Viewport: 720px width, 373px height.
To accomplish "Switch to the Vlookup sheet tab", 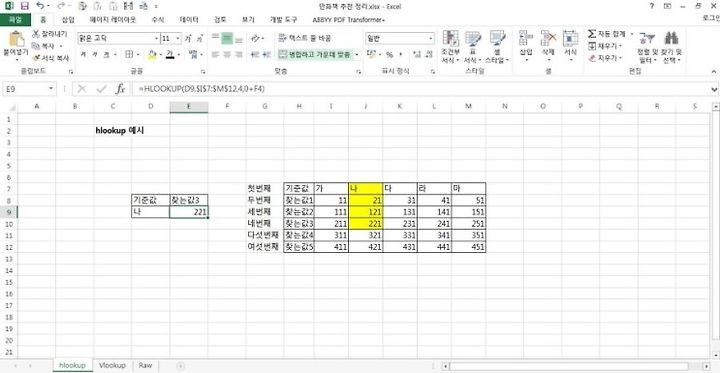I will point(112,366).
